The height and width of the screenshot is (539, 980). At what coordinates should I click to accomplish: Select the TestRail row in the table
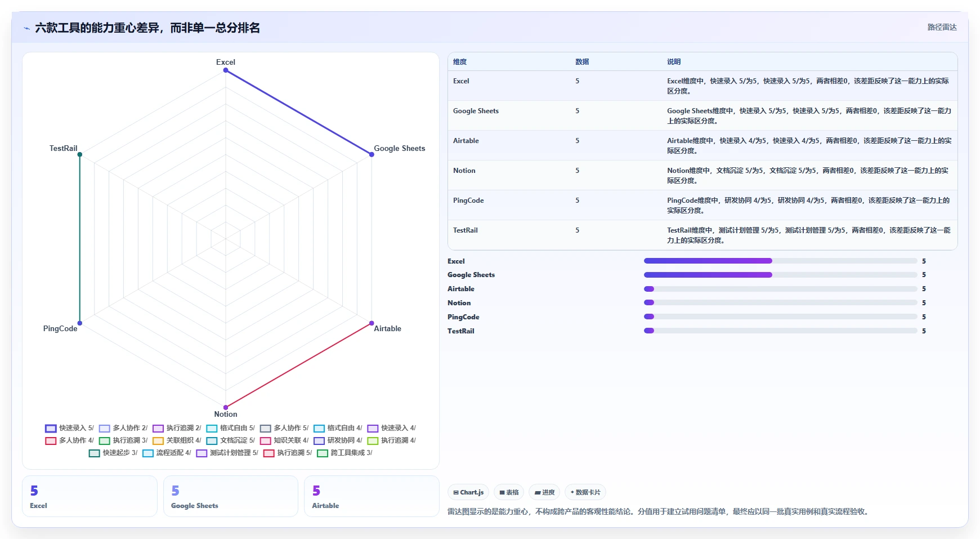702,235
